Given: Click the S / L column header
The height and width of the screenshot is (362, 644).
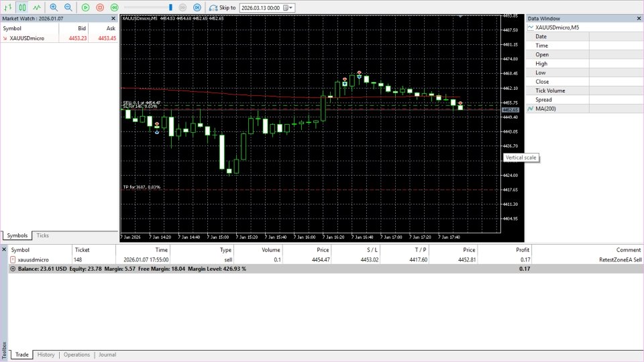Looking at the screenshot, I should coord(372,250).
